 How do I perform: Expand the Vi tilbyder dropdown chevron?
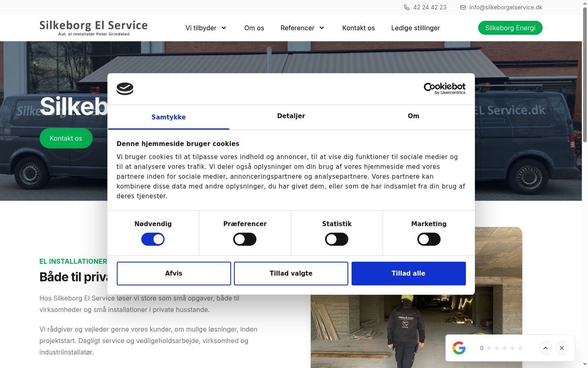point(224,28)
